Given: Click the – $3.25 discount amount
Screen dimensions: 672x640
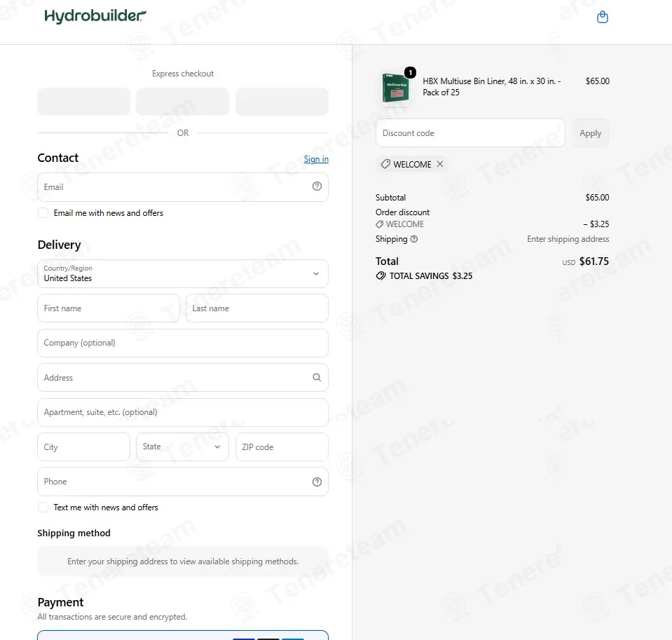Looking at the screenshot, I should 596,224.
